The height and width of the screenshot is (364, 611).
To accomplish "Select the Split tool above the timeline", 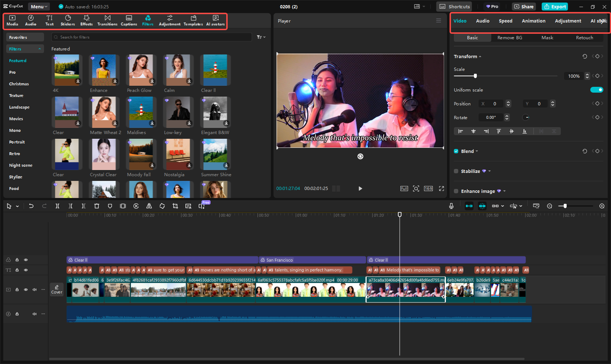I will 57,206.
